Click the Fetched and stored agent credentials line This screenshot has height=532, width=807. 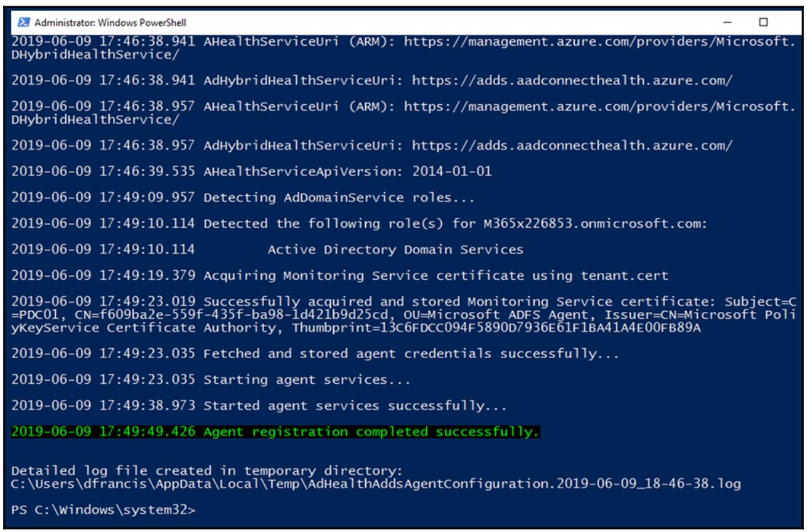(x=314, y=354)
